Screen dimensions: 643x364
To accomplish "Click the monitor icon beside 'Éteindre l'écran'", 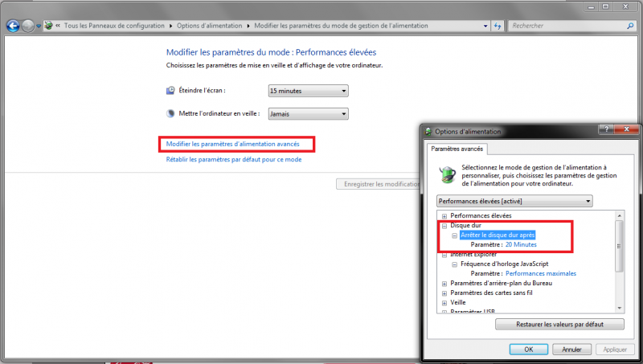I will coord(170,90).
